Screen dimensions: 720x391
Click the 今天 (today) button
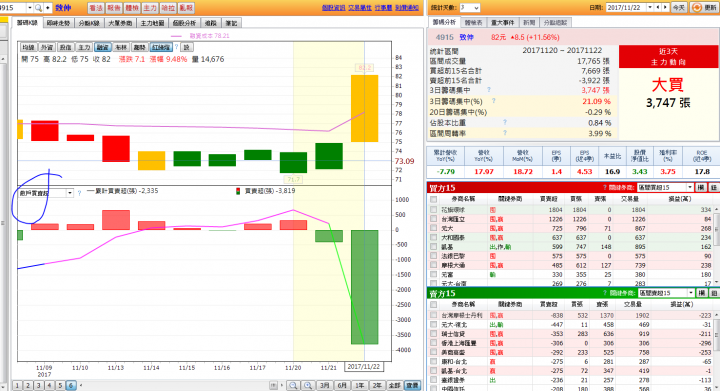coord(679,8)
